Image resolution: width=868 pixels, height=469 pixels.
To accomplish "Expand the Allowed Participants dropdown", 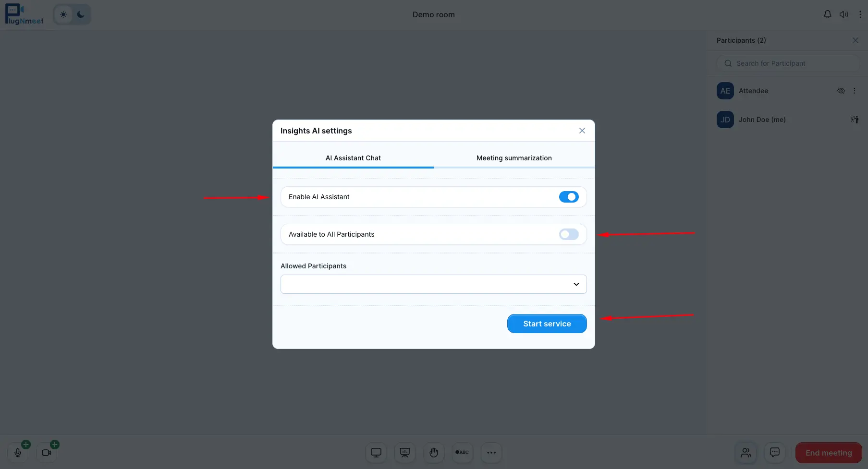I will click(433, 284).
